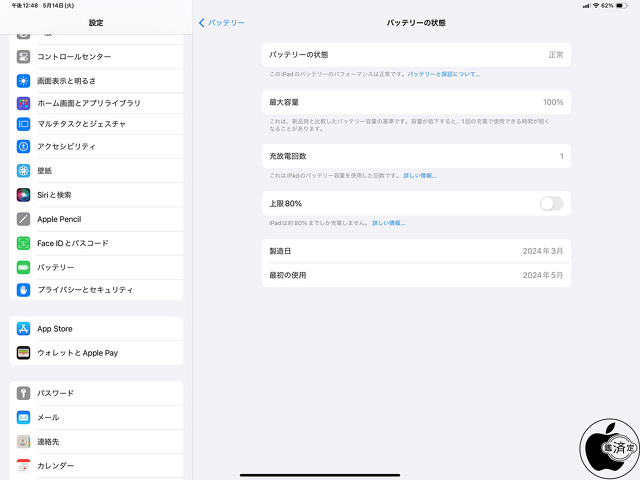This screenshot has height=480, width=640.
Task: Tap the 充放電回数 cycle count row
Action: [x=416, y=156]
